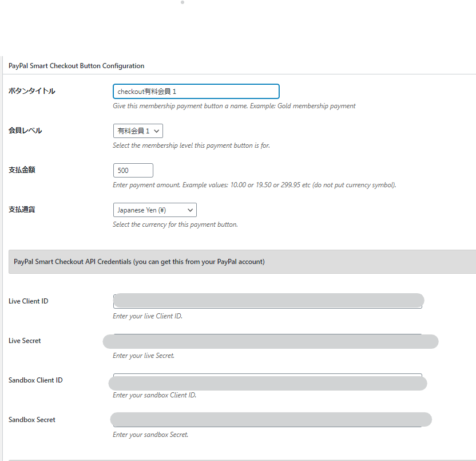Image resolution: width=476 pixels, height=461 pixels.
Task: Click the Live Secret label
Action: click(25, 341)
